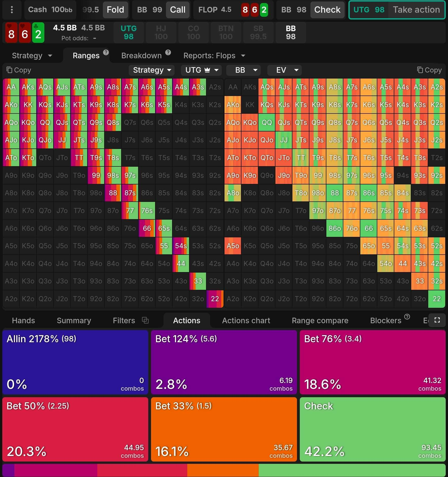Select the green Check action tile
This screenshot has height=477, width=448.
[372, 429]
